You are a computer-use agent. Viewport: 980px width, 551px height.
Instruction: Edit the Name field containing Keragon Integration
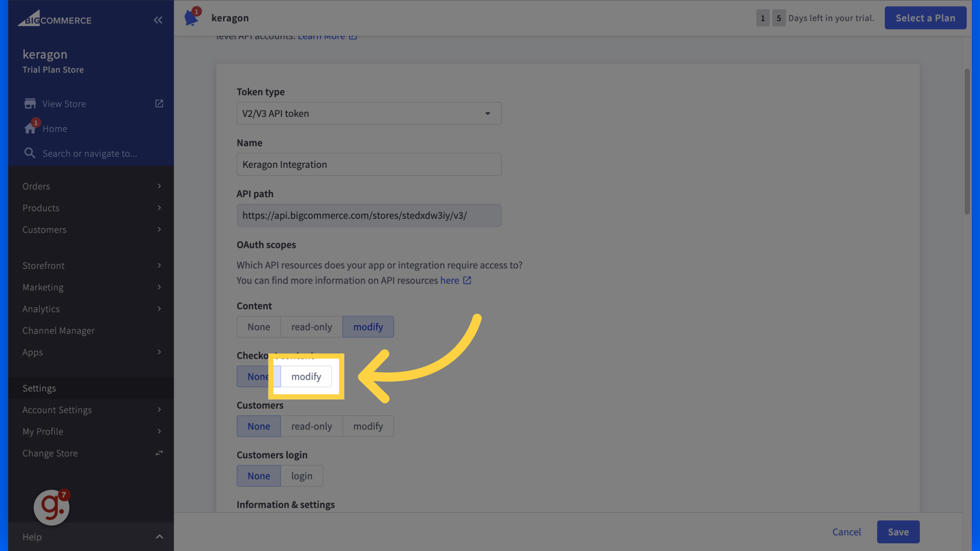(x=369, y=164)
